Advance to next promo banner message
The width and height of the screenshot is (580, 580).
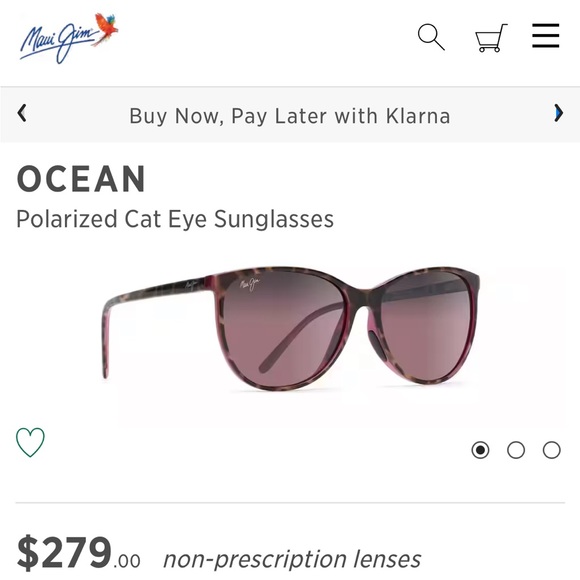[x=559, y=113]
